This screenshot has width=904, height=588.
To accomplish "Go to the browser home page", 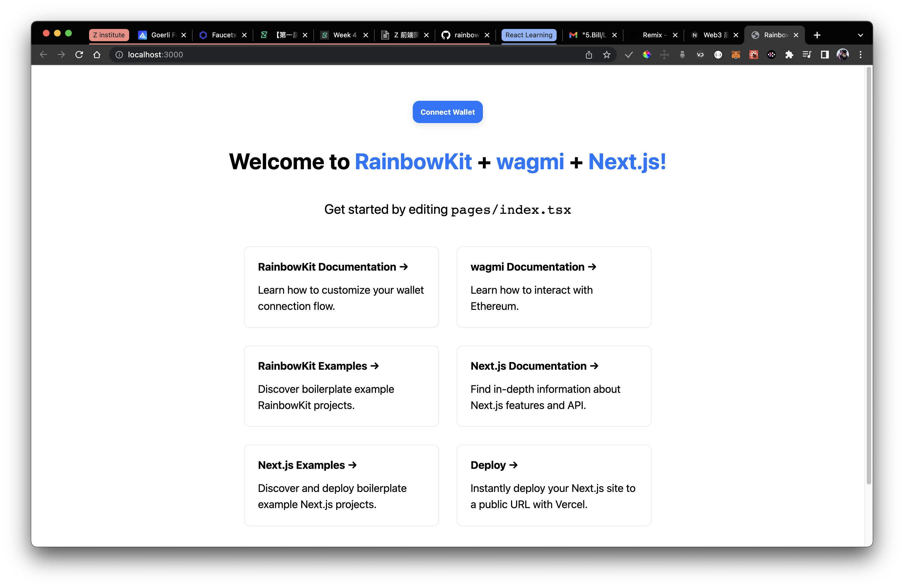I will pyautogui.click(x=97, y=55).
